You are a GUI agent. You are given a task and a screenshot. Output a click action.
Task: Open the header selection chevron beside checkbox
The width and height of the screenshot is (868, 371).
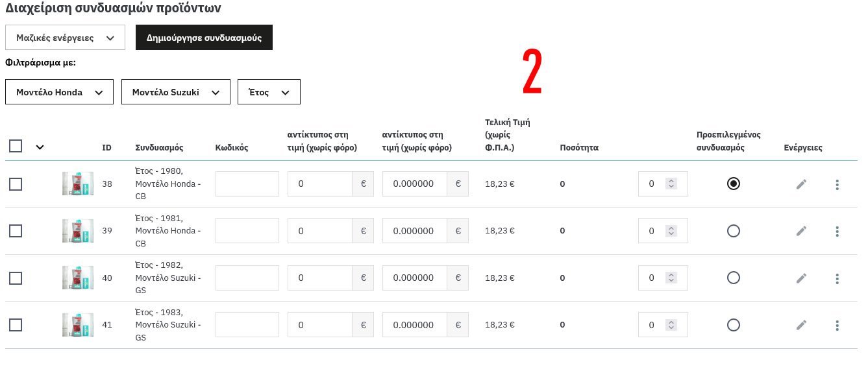tap(40, 147)
